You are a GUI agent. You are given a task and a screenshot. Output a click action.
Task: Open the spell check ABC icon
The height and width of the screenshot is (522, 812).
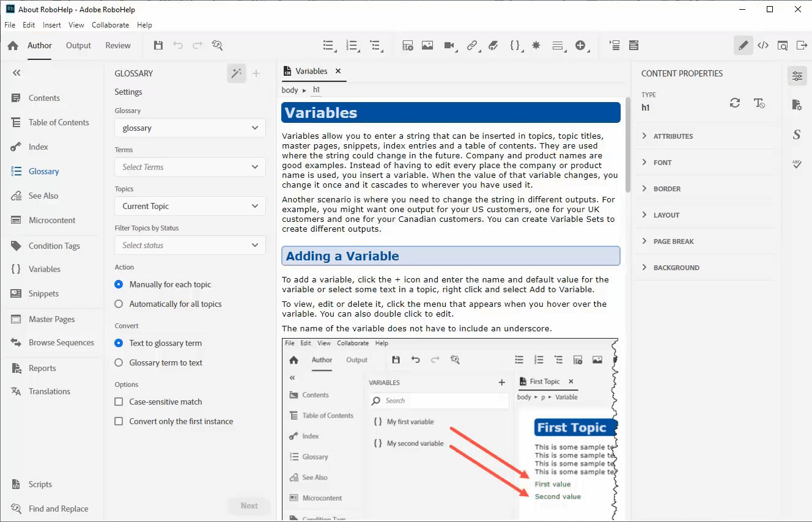(797, 164)
